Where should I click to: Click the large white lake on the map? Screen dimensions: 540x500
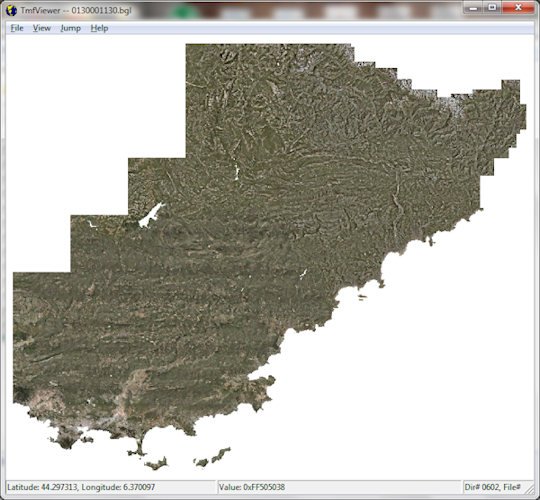point(151,216)
